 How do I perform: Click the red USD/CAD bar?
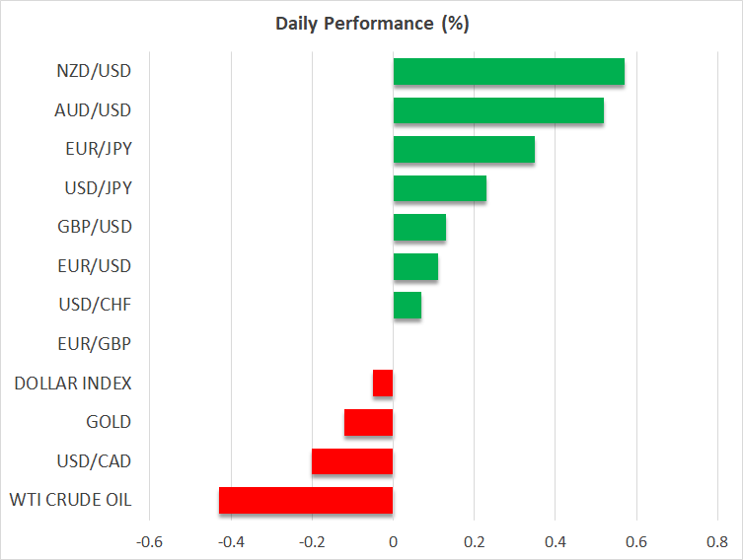352,461
